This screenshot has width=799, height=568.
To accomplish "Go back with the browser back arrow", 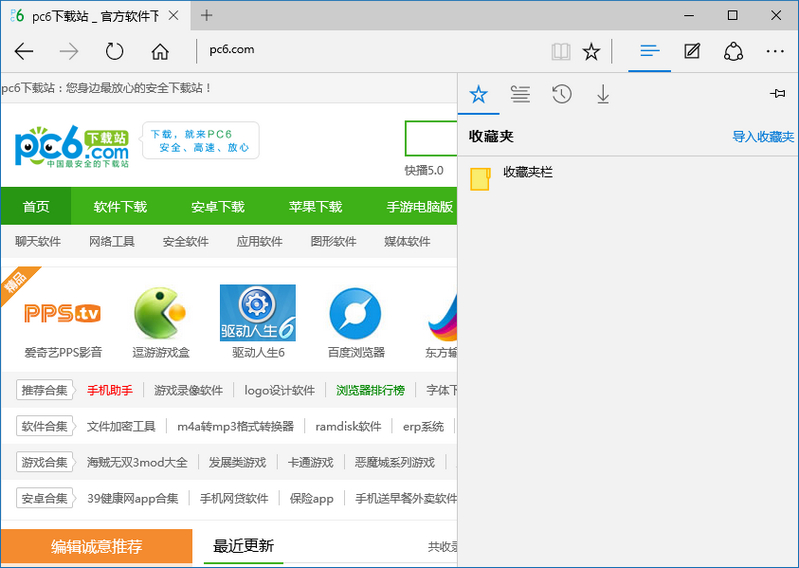I will tap(23, 51).
